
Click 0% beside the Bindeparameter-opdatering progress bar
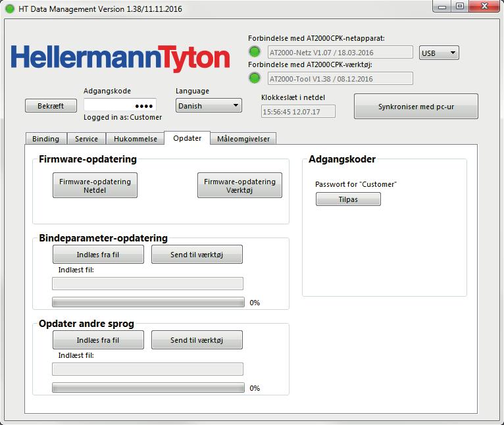pyautogui.click(x=255, y=303)
